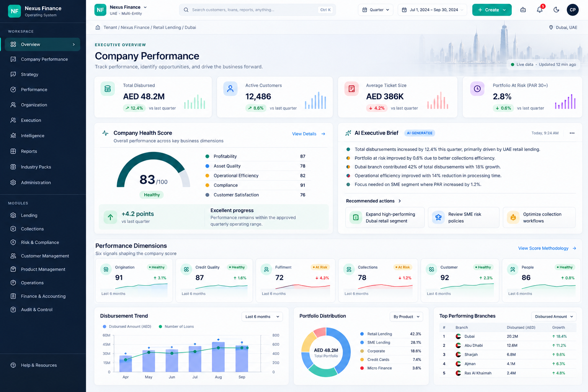
Task: Click the Total Disbursed coins icon
Action: point(108,89)
